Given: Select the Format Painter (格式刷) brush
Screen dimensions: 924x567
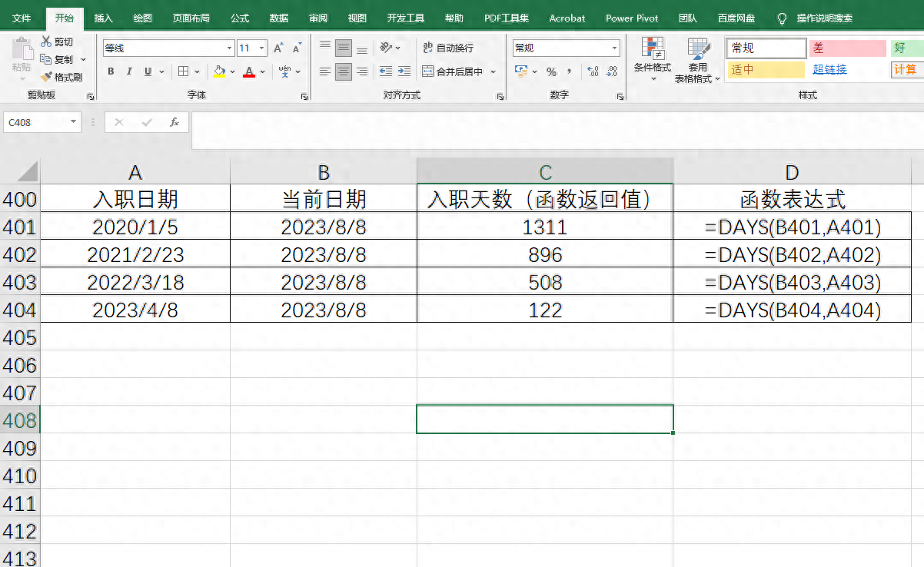Looking at the screenshot, I should [x=46, y=77].
